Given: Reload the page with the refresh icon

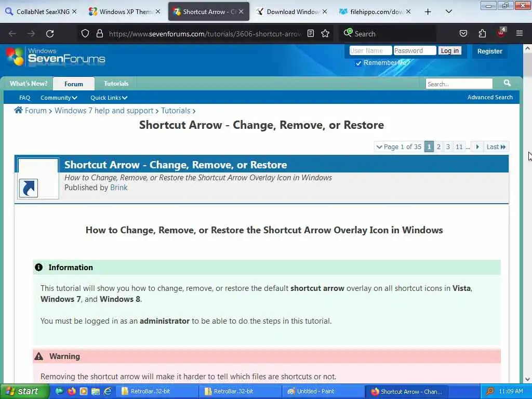Looking at the screenshot, I should click(50, 34).
